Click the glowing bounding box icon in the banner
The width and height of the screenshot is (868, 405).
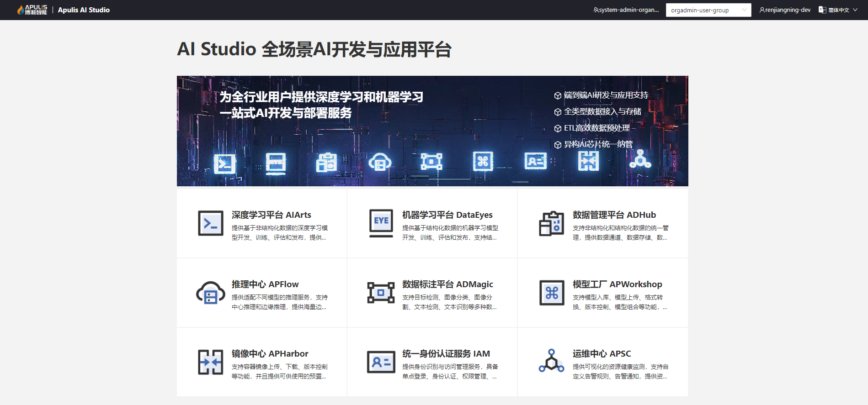pyautogui.click(x=431, y=162)
